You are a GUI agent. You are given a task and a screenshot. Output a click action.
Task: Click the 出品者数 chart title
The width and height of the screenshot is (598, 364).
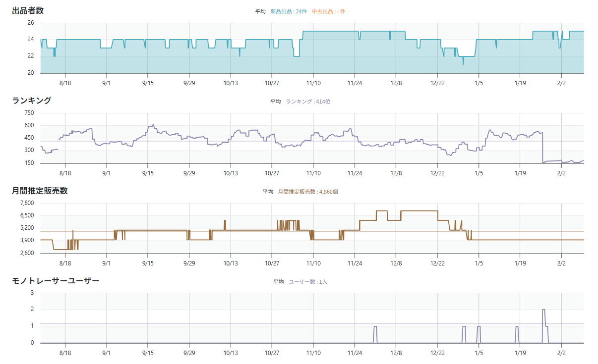(28, 10)
